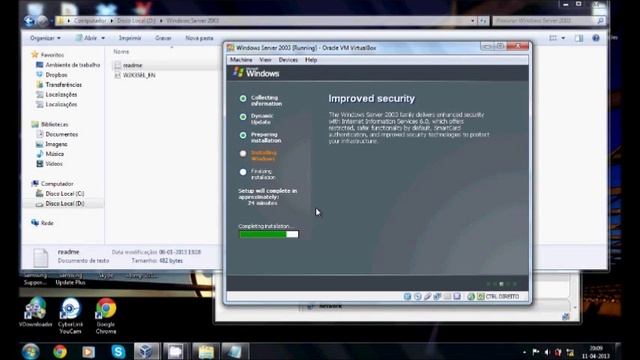
Task: Select Transferências in navigation pane
Action: pyautogui.click(x=59, y=84)
